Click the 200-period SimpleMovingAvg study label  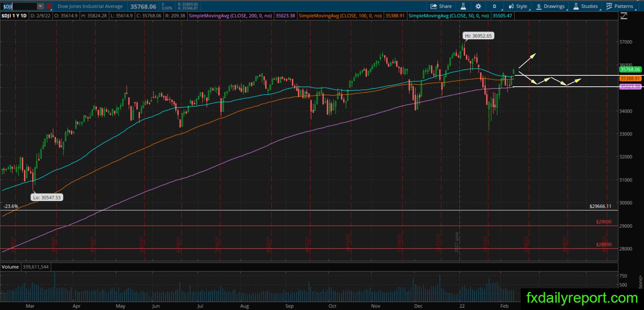point(231,16)
